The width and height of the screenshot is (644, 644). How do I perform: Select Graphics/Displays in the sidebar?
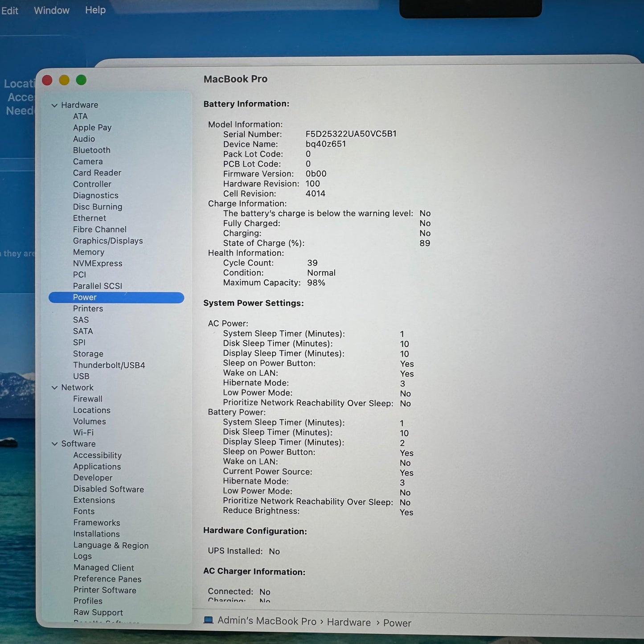point(108,241)
